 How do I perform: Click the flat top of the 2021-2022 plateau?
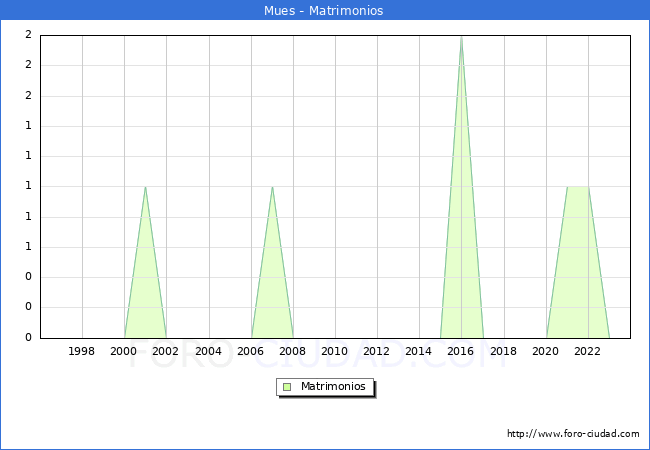[578, 187]
